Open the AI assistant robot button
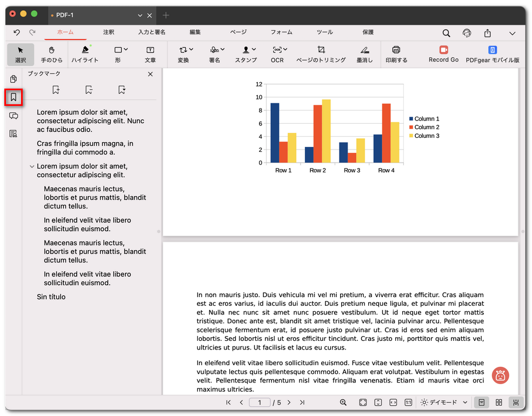Image resolution: width=532 pixels, height=416 pixels. tap(501, 375)
